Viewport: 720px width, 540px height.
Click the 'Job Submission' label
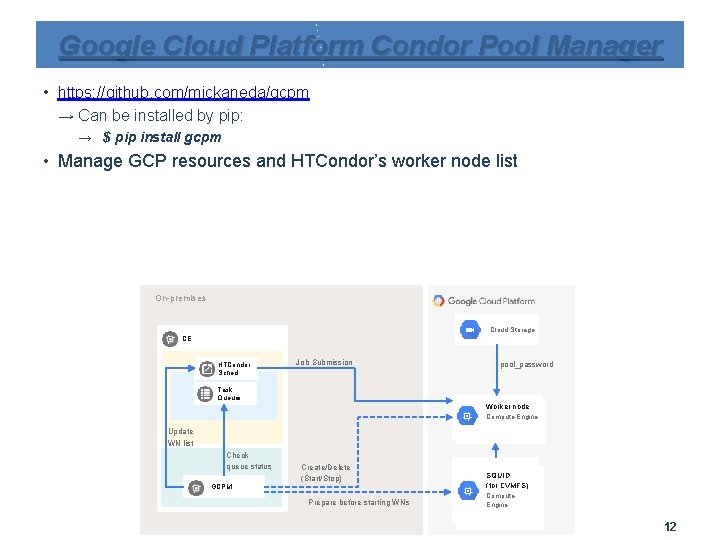(324, 362)
